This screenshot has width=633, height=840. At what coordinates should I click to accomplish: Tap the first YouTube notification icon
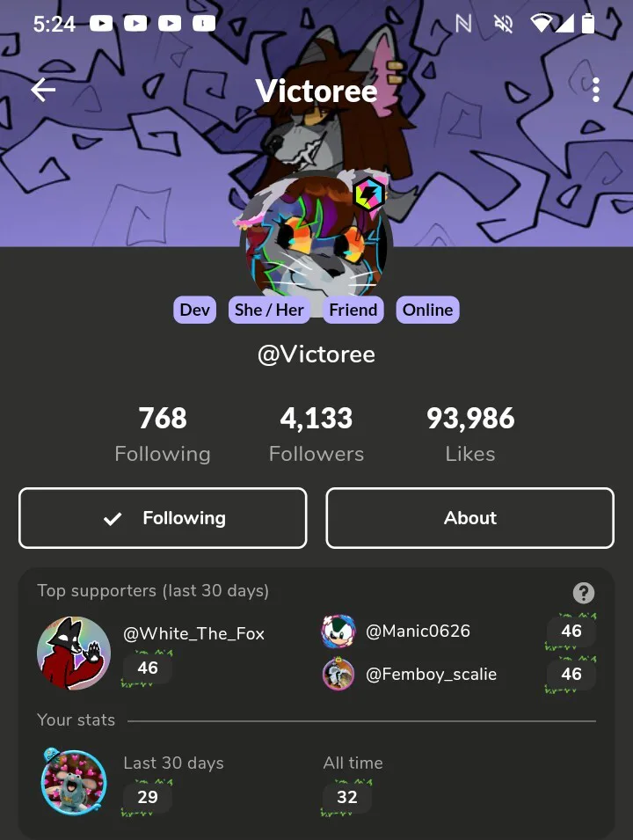click(101, 24)
